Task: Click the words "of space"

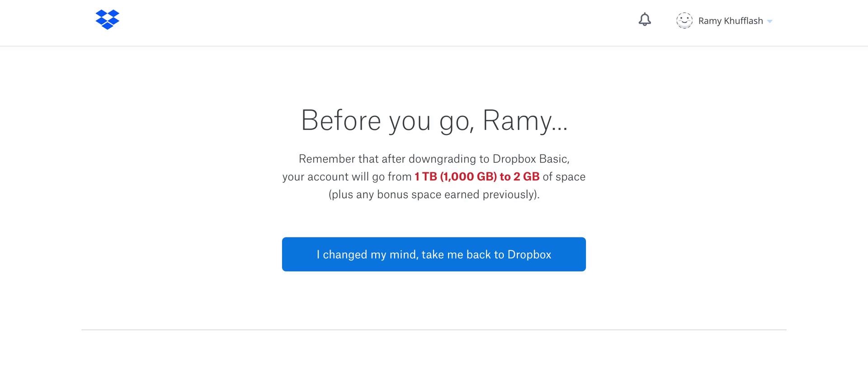Action: (x=564, y=177)
